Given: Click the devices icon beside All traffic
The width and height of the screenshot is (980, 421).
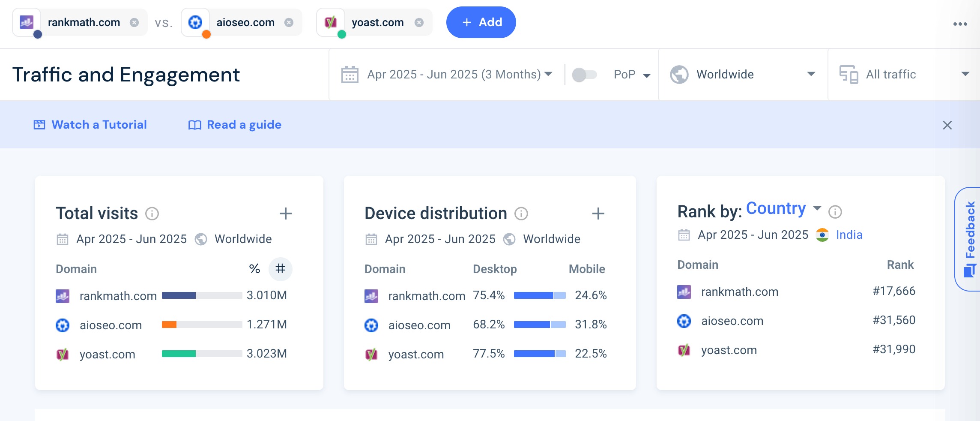Looking at the screenshot, I should [849, 75].
